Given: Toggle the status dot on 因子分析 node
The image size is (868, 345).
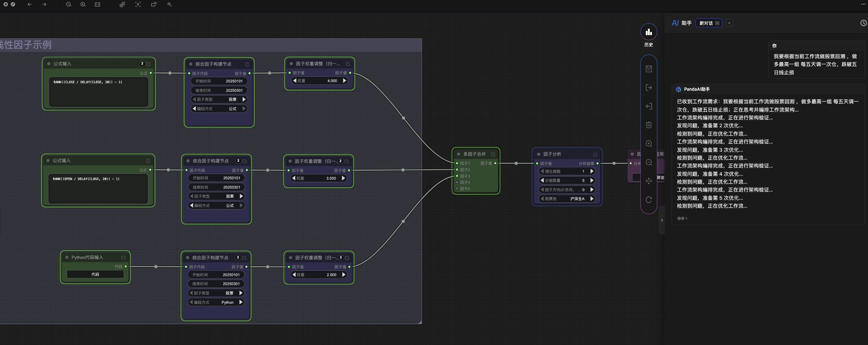Looking at the screenshot, I should 538,154.
